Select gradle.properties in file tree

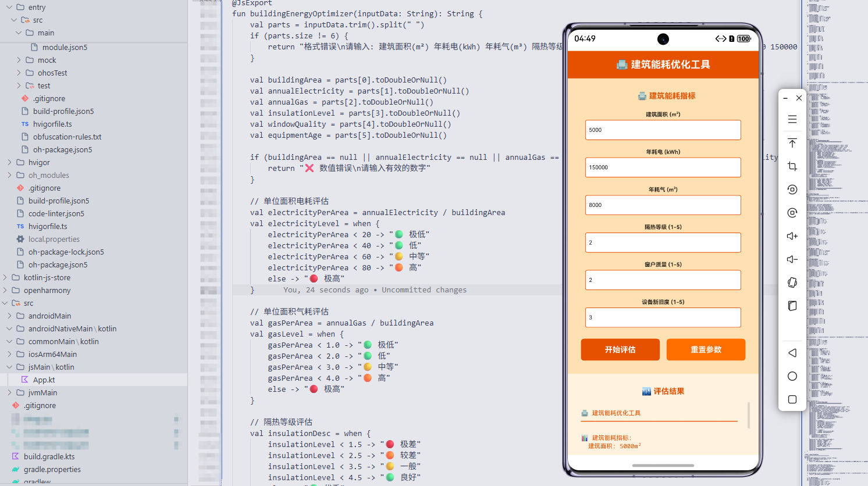[94, 469]
